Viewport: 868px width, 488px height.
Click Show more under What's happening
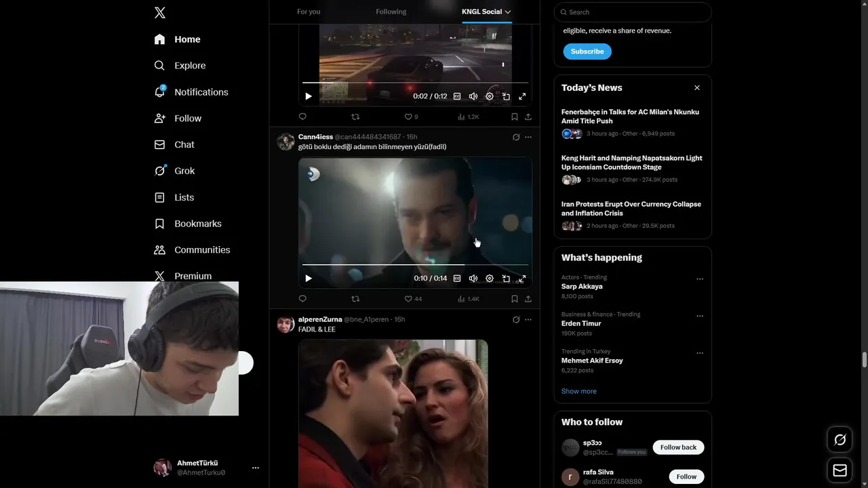579,391
